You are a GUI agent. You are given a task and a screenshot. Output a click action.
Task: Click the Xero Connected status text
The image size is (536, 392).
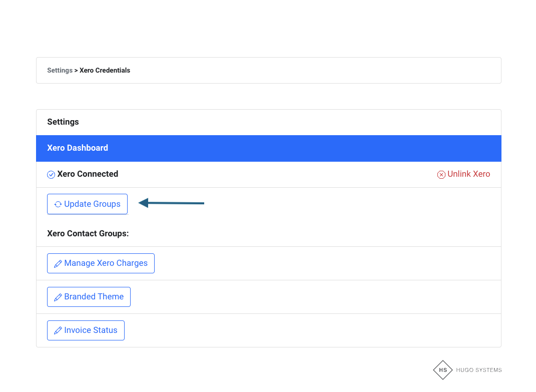coord(88,174)
